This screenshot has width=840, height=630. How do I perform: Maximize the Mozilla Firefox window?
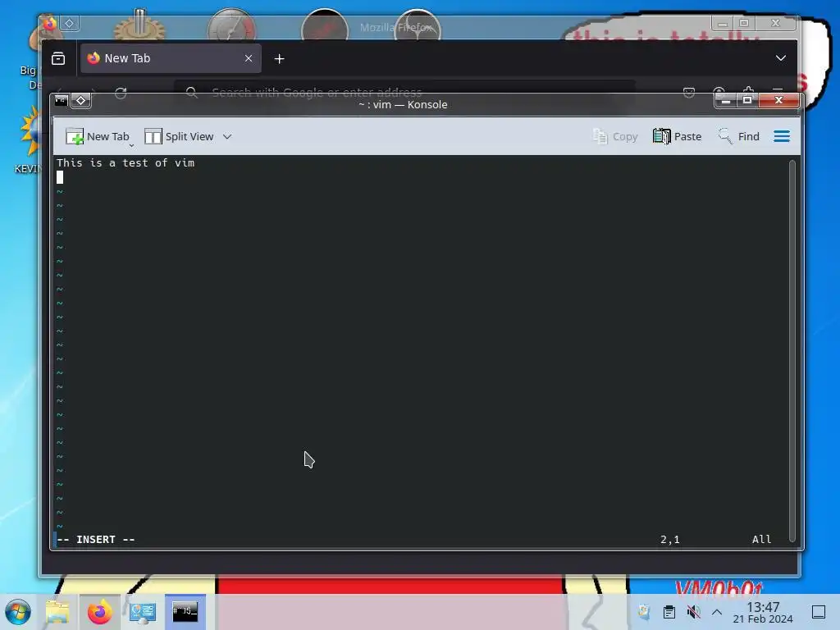coord(744,23)
